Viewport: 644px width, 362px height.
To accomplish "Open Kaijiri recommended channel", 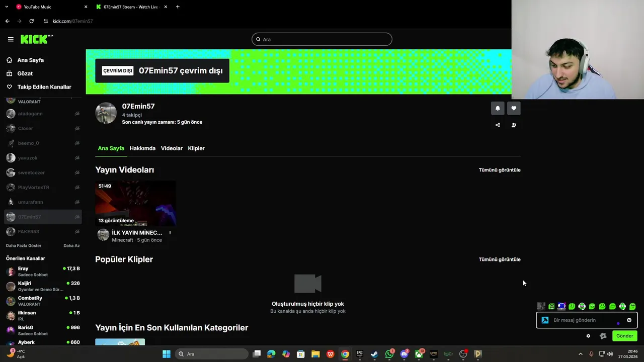I will 43,286.
